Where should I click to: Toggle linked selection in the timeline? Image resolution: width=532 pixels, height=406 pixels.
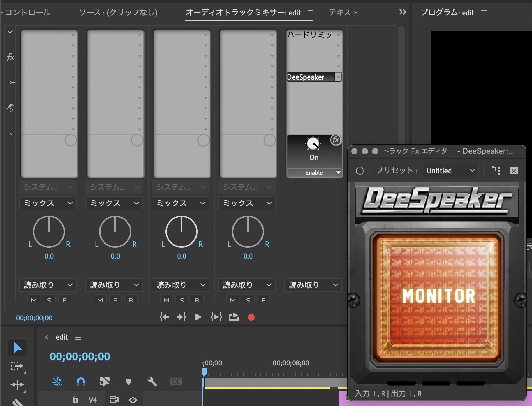(x=104, y=381)
